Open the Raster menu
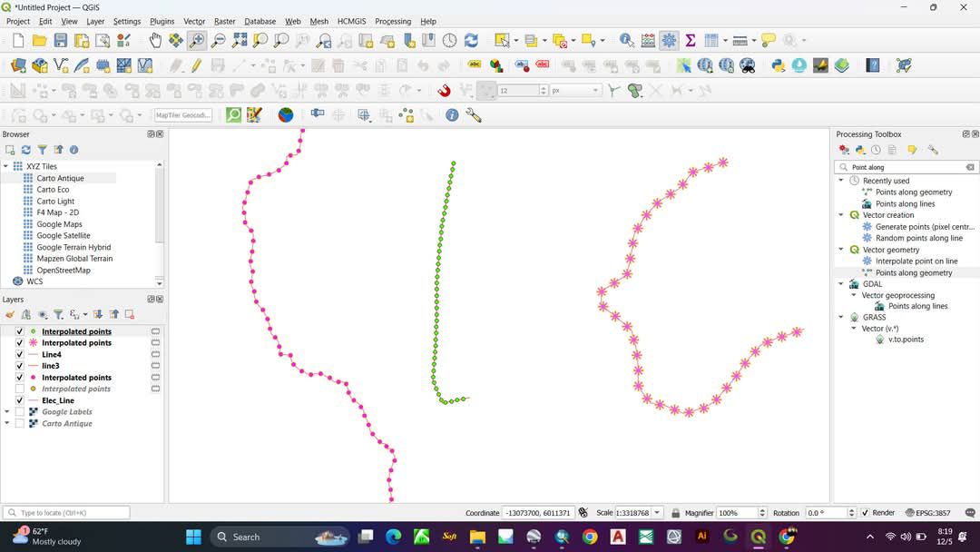This screenshot has height=552, width=980. pyautogui.click(x=224, y=21)
